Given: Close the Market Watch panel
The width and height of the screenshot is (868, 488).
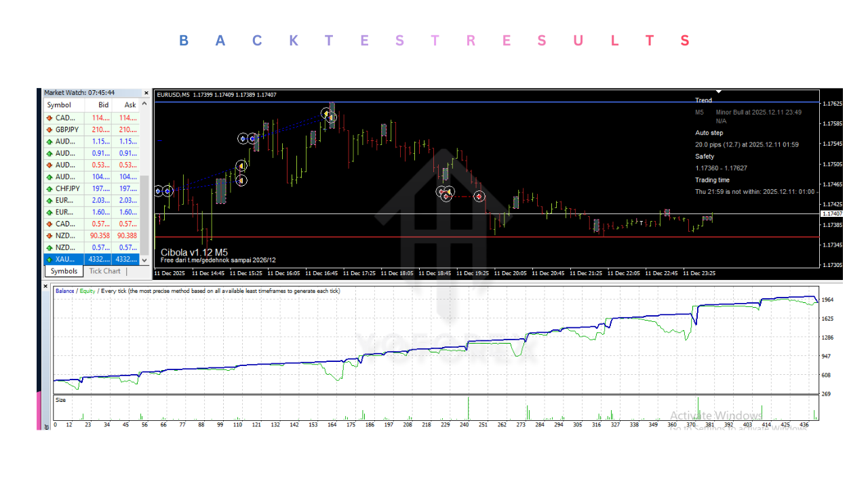Looking at the screenshot, I should [x=146, y=93].
